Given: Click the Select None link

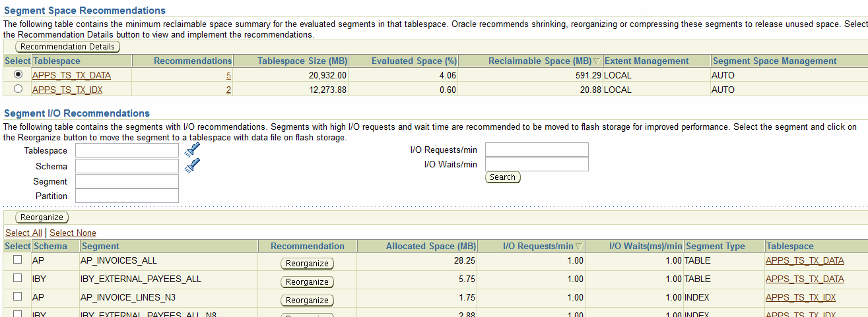Looking at the screenshot, I should (73, 233).
